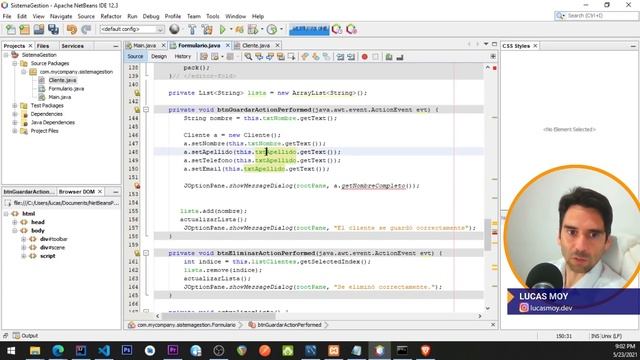The height and width of the screenshot is (360, 640).
Task: Expand the head node in Browser DOM
Action: 15,222
